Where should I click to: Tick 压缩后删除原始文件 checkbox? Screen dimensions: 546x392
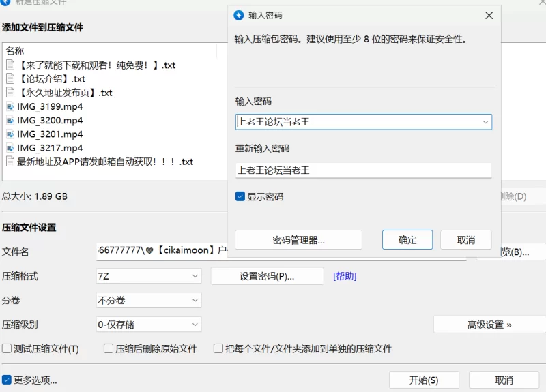109,348
